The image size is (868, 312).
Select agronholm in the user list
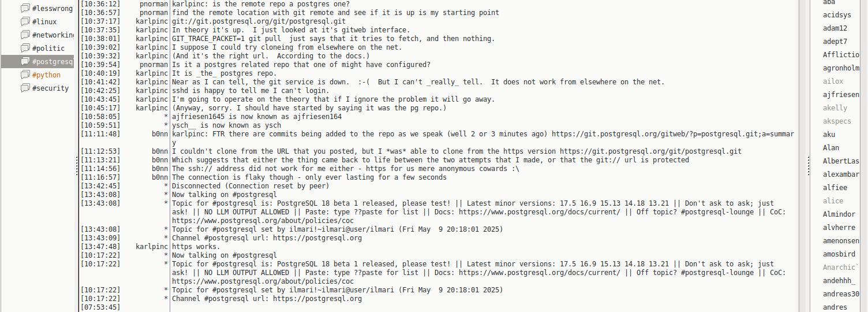pyautogui.click(x=841, y=68)
